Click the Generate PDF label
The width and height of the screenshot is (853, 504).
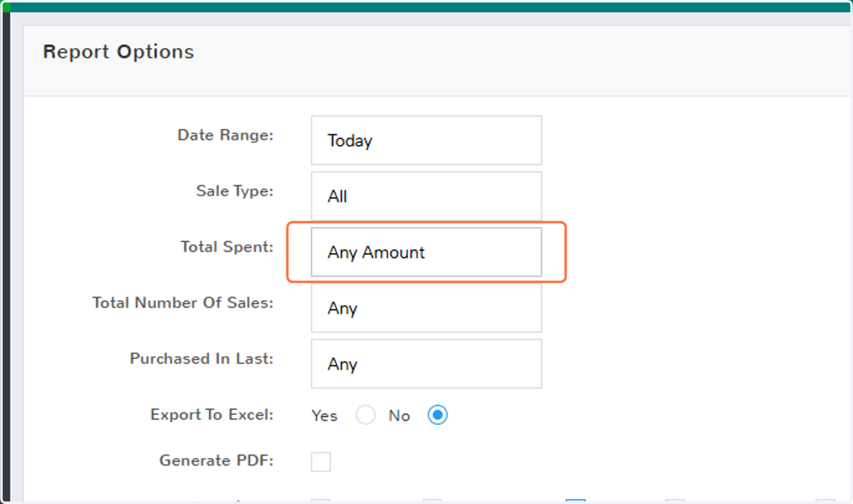[x=216, y=461]
